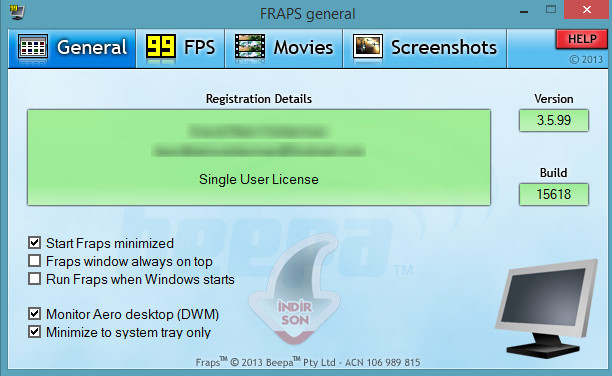Click the Build field showing 15618
Viewport: 612px width, 376px height.
point(553,194)
